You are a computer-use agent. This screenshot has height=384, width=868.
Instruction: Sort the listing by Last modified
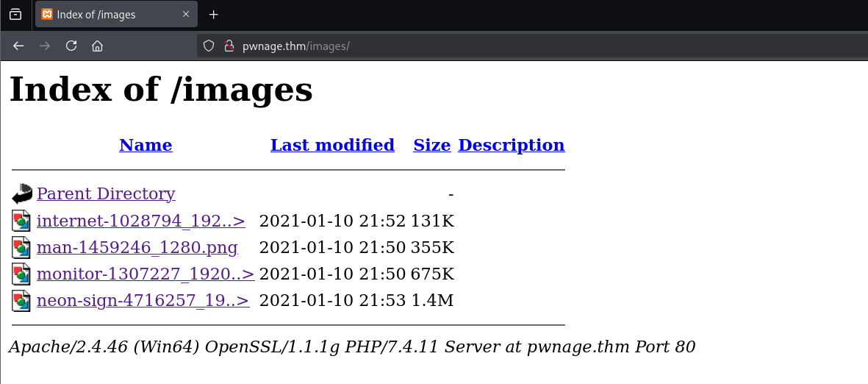(x=332, y=145)
